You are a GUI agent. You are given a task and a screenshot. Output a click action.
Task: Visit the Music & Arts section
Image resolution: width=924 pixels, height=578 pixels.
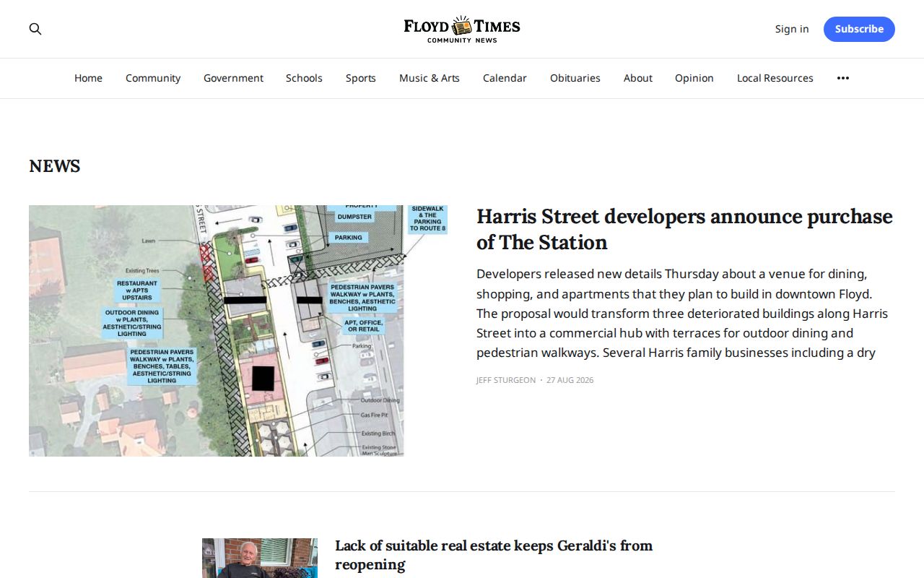click(x=430, y=78)
